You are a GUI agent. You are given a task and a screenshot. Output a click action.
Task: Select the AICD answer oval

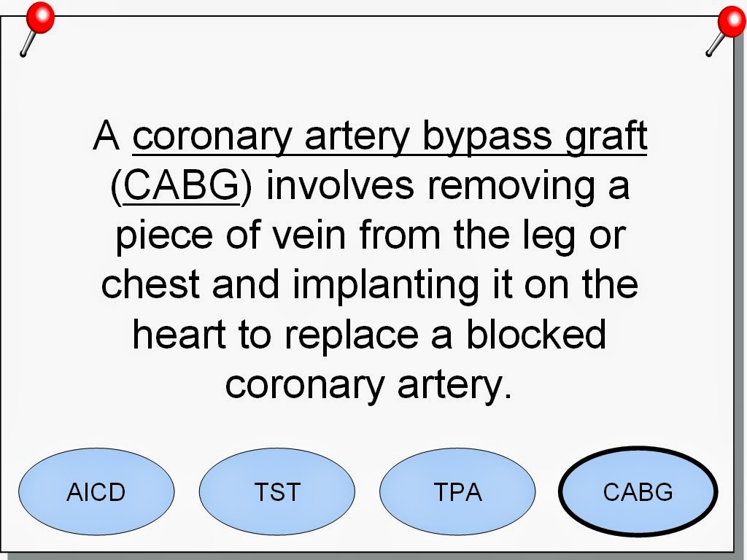point(96,491)
